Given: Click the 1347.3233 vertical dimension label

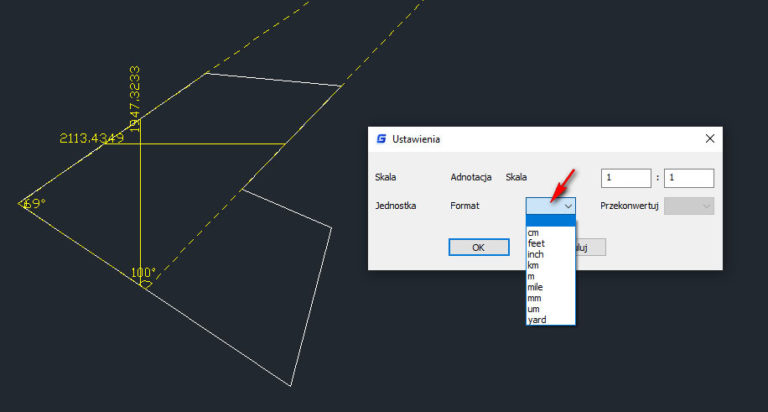Looking at the screenshot, I should click(x=134, y=98).
